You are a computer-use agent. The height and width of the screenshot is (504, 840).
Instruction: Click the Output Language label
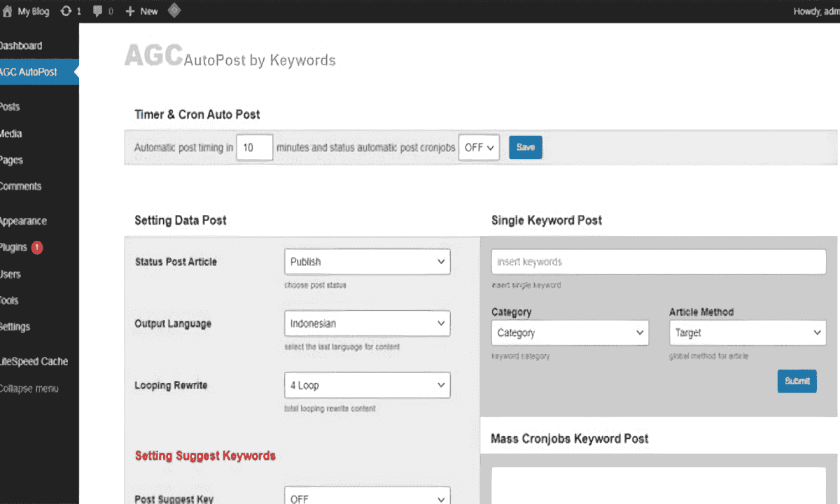click(173, 323)
